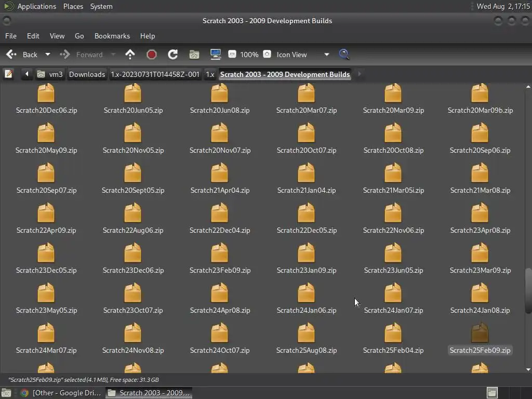Click the red Stop loading icon
Screen dimensions: 532x399
(151, 54)
